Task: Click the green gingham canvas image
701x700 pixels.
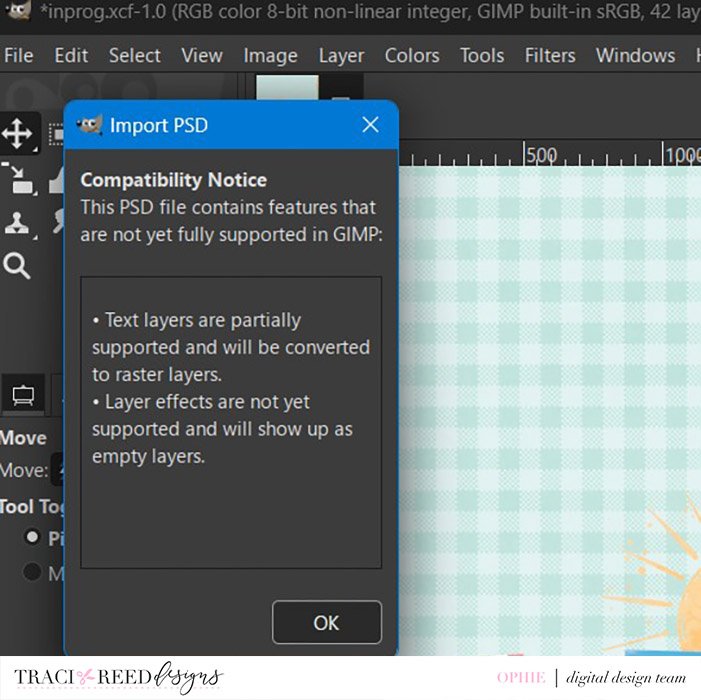Action: (550, 410)
